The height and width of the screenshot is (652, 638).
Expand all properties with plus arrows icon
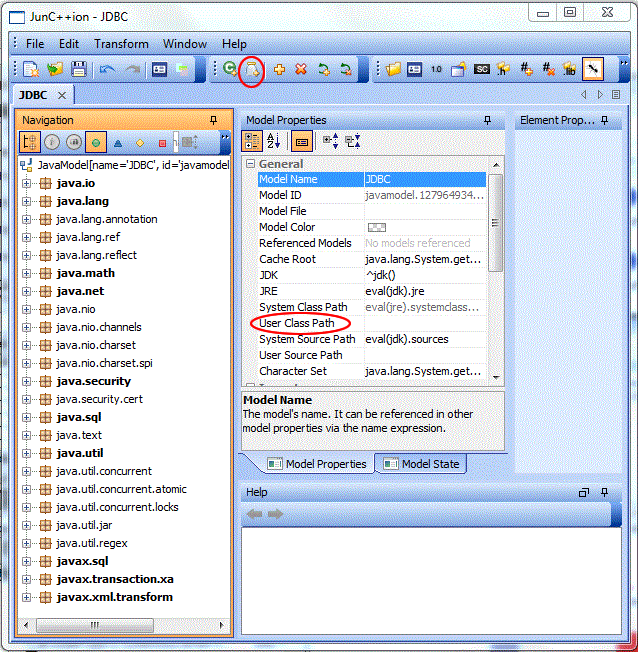331,141
